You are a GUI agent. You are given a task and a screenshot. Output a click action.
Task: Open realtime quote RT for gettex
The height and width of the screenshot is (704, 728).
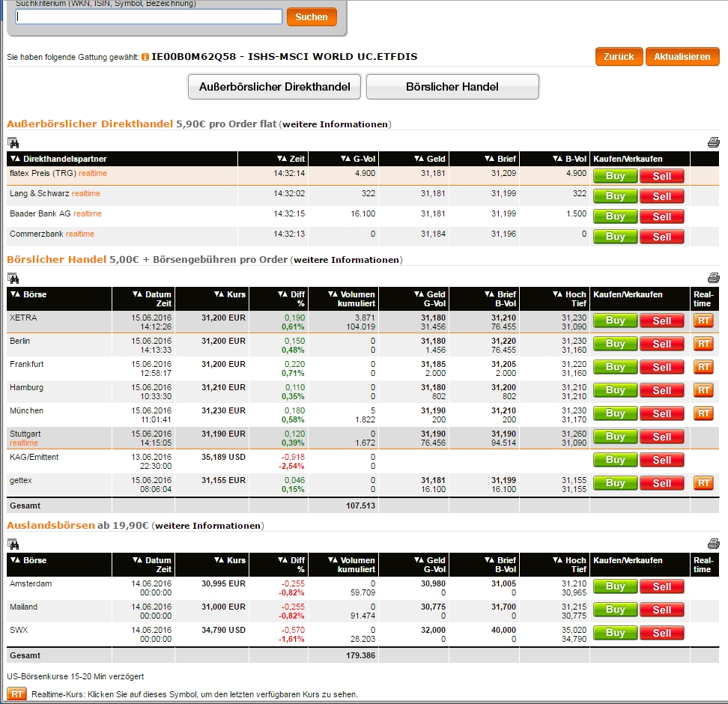(703, 483)
